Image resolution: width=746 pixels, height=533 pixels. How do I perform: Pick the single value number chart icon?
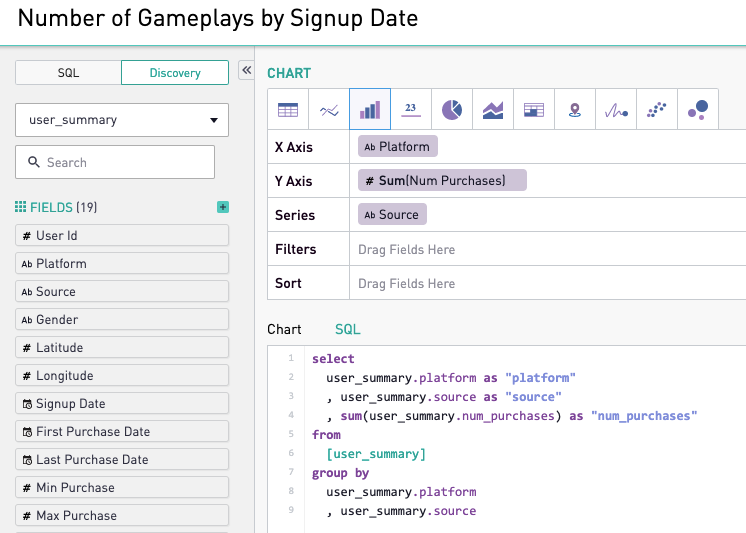(x=411, y=110)
